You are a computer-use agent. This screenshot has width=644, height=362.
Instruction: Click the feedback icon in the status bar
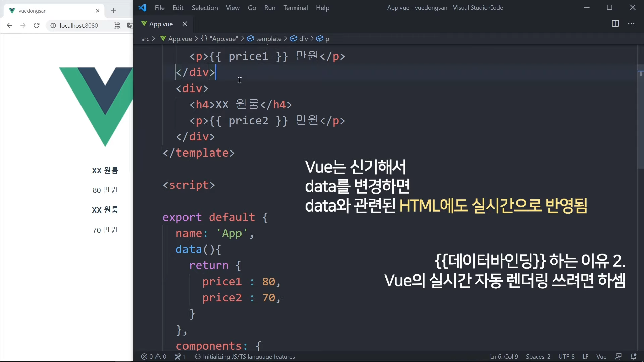[618, 356]
